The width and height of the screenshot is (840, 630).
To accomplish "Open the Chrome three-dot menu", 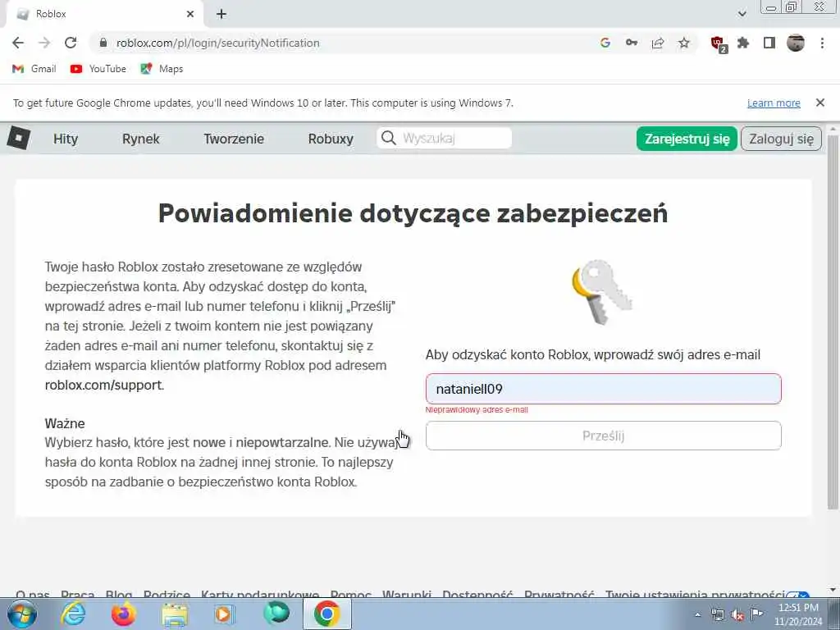I will [x=822, y=43].
